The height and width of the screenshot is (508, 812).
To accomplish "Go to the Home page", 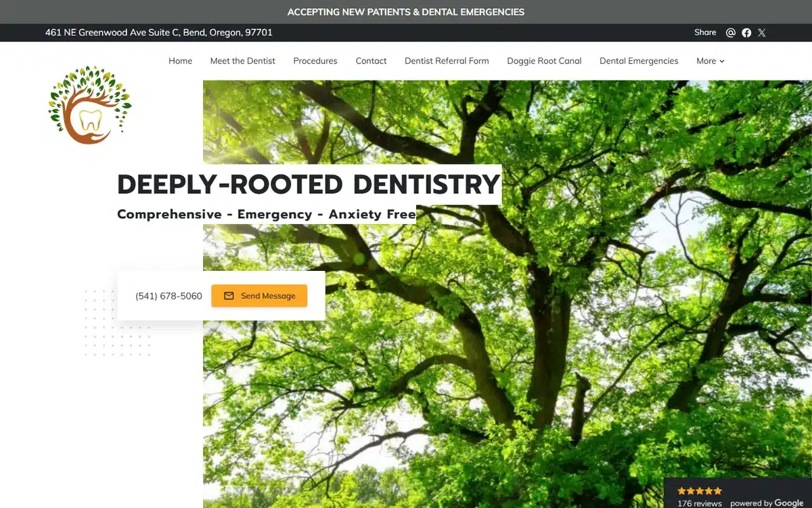I will point(180,61).
